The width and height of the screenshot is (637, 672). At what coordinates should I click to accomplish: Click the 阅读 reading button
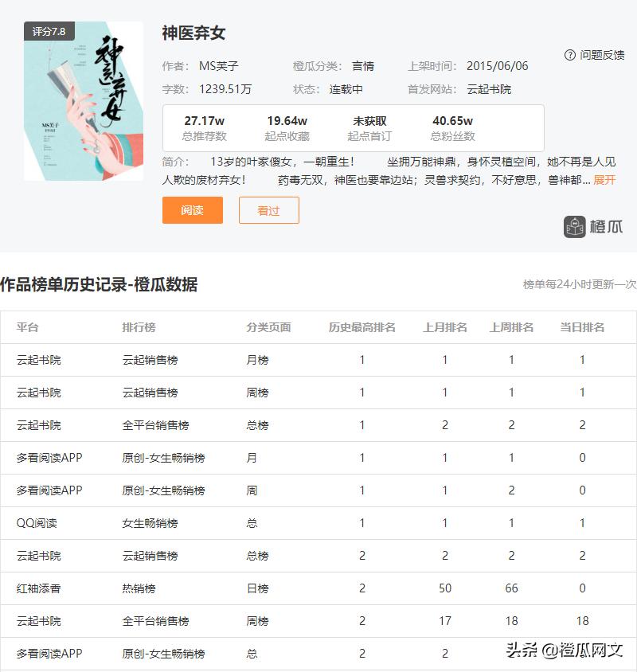(x=192, y=211)
